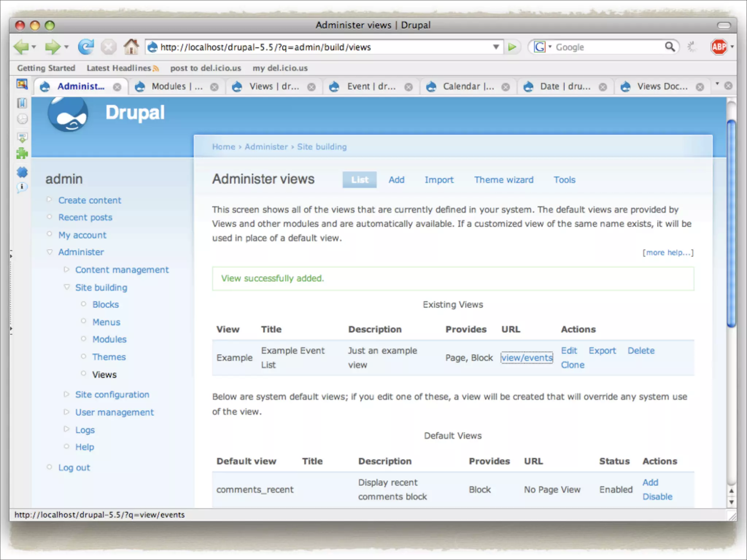Image resolution: width=747 pixels, height=560 pixels.
Task: Expand the Logs menu triangle
Action: [x=66, y=429]
